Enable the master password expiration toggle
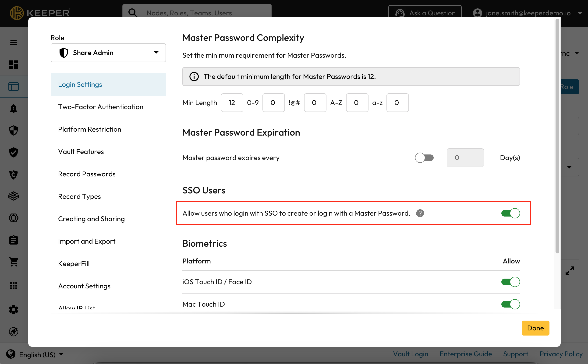The image size is (588, 364). pos(424,158)
